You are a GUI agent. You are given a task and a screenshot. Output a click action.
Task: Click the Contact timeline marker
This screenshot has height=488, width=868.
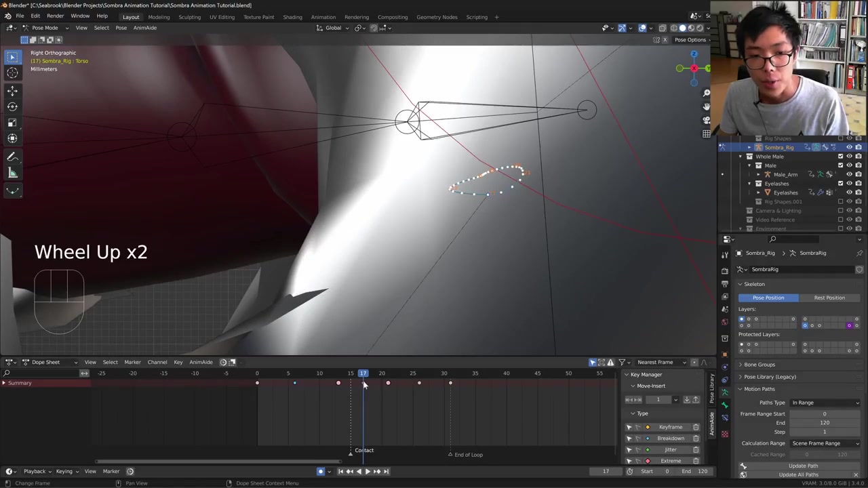click(351, 453)
